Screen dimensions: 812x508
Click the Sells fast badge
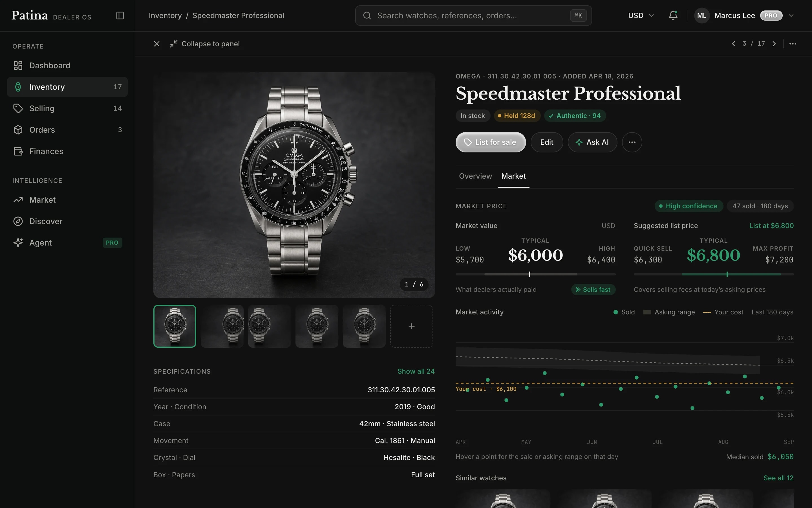pos(593,290)
